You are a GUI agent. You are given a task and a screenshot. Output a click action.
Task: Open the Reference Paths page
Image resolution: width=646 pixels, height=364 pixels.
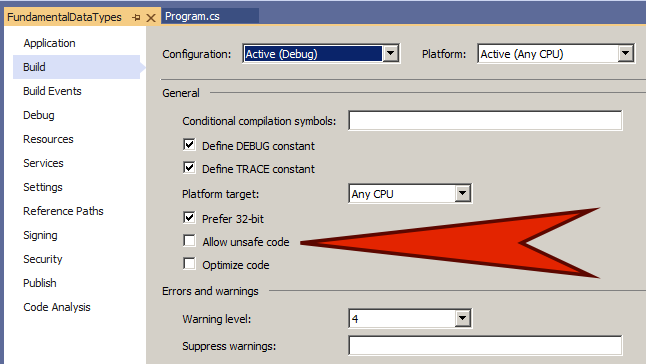[x=63, y=211]
